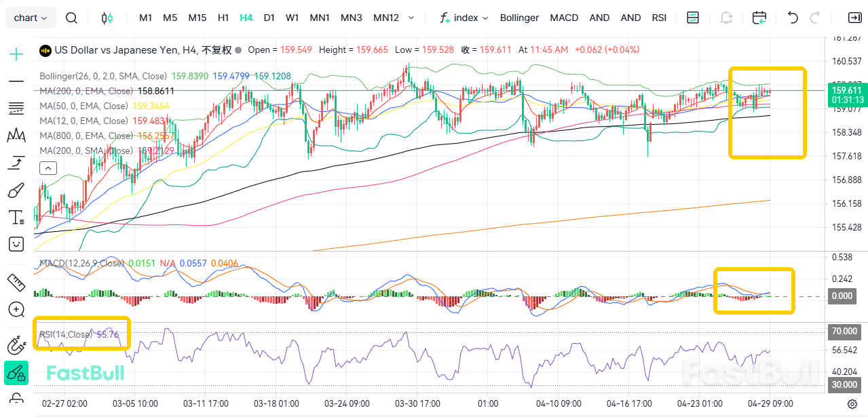Select the text annotation tool
The height and width of the screenshot is (417, 868).
16,218
